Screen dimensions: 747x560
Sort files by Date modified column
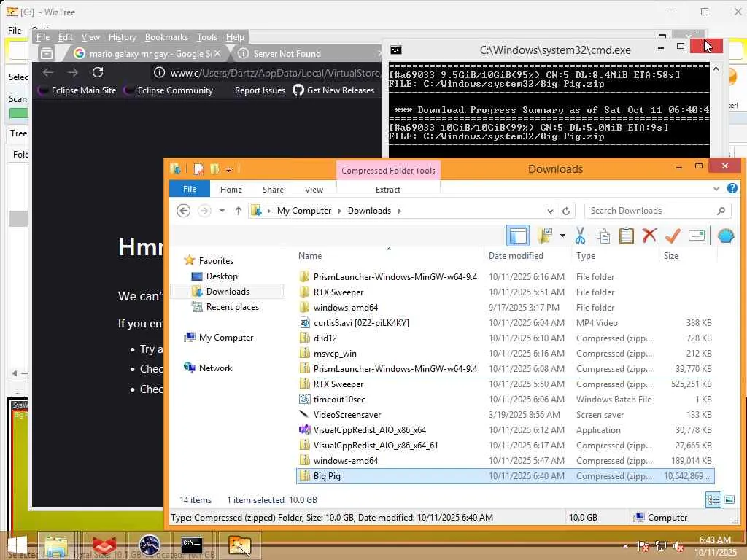516,256
